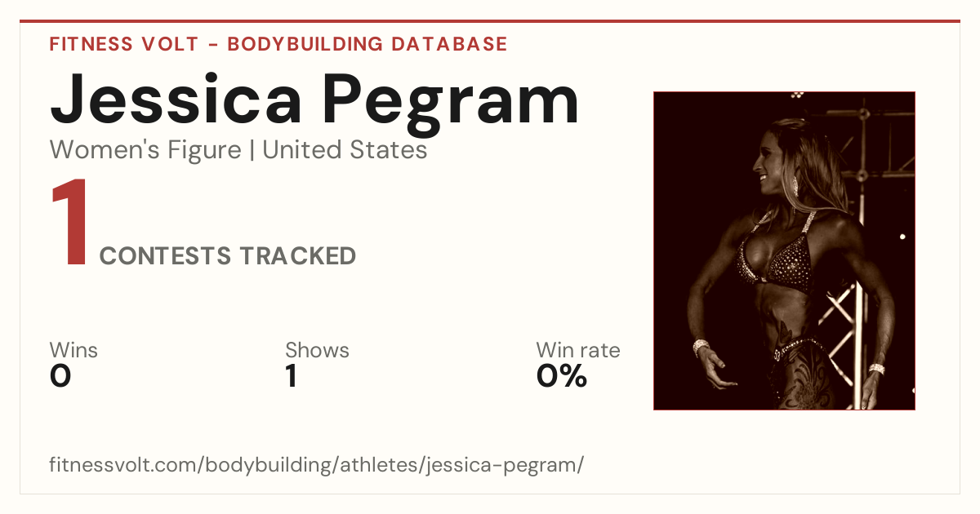This screenshot has width=980, height=514.
Task: Click the Fitness Volt Bodybuilding Database header
Action: coord(278,44)
